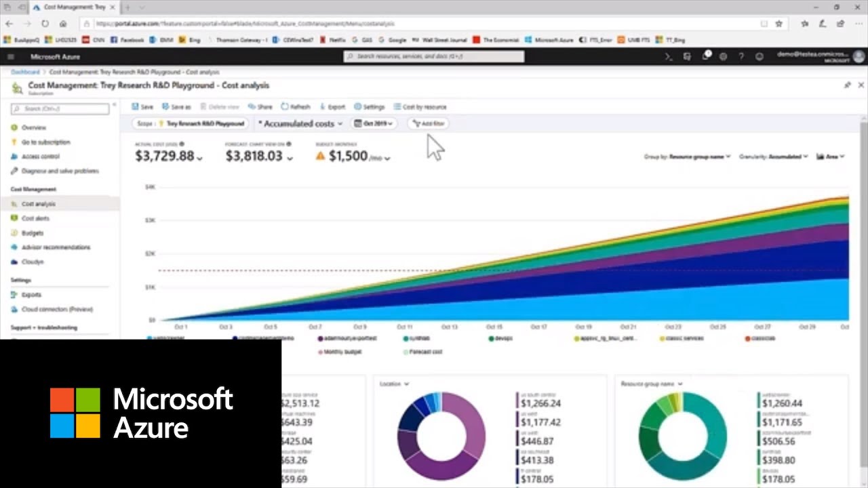Image resolution: width=868 pixels, height=488 pixels.
Task: Click the top search resources box
Action: click(x=433, y=57)
